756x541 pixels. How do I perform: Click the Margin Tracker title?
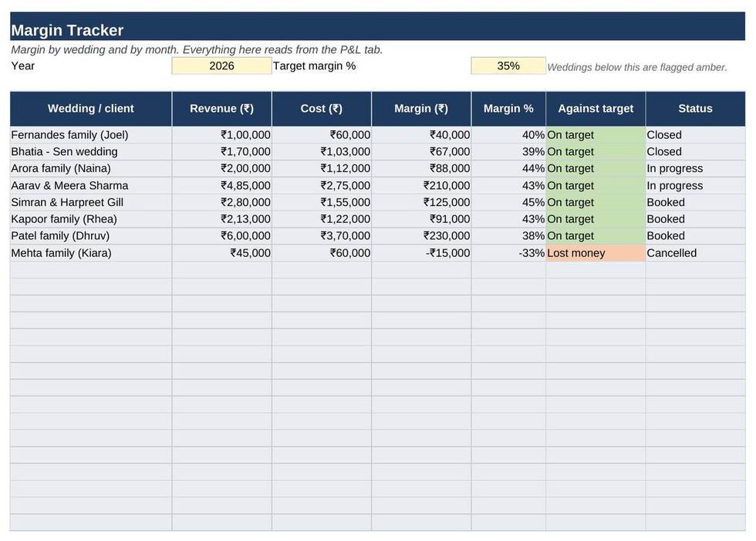[67, 30]
